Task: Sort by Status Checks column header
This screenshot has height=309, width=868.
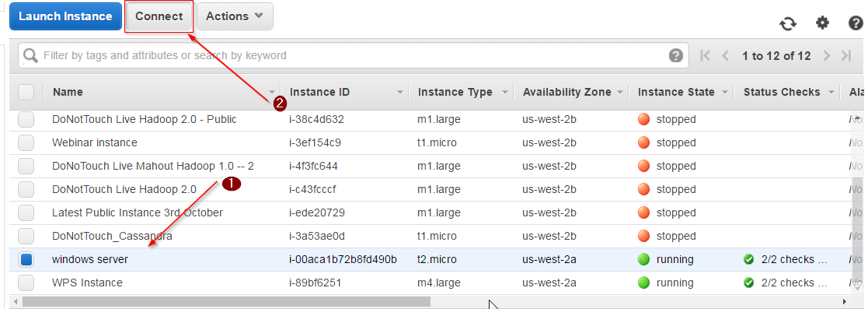Action: [x=782, y=92]
